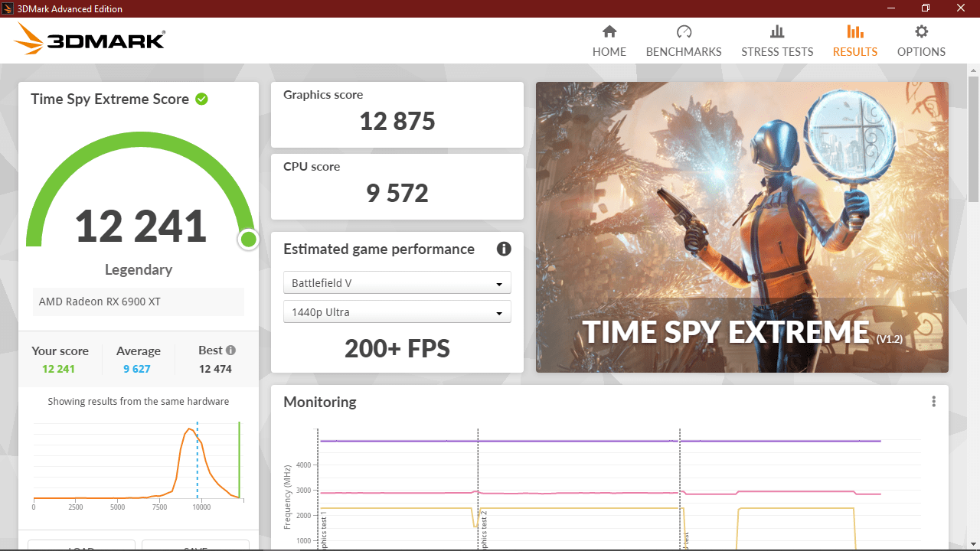Click the Average score 9 627

tap(137, 369)
